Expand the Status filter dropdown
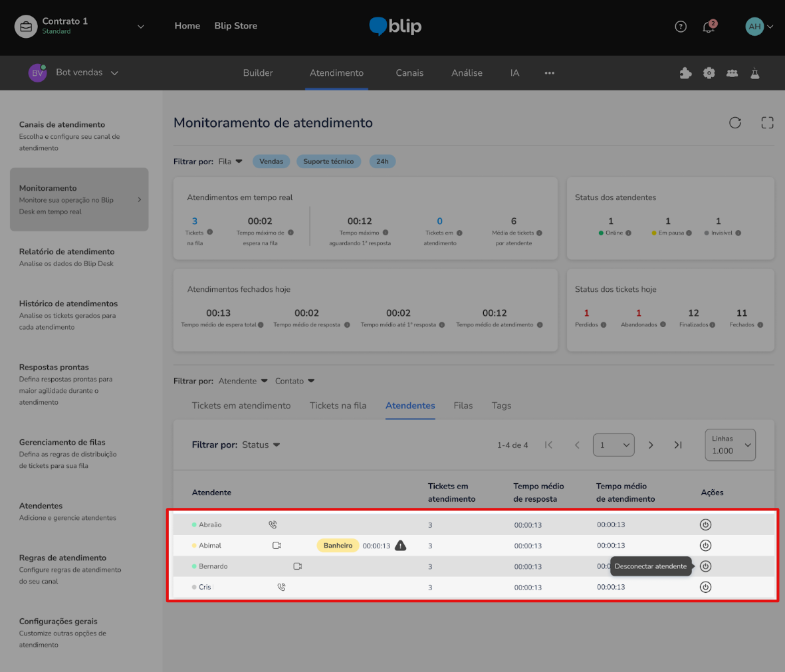 pyautogui.click(x=261, y=445)
